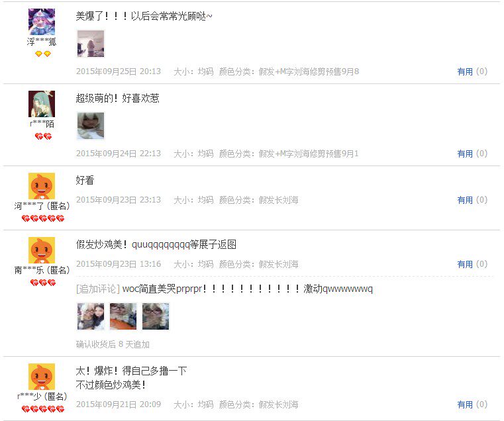Click orange mascot avatar of r***少
The image size is (504, 421).
42,377
